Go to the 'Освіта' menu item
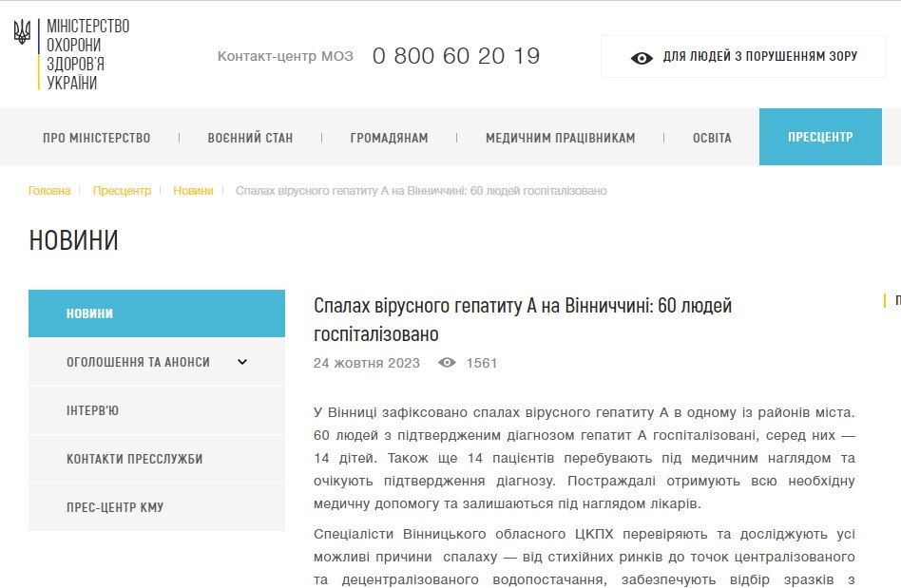 pos(712,138)
